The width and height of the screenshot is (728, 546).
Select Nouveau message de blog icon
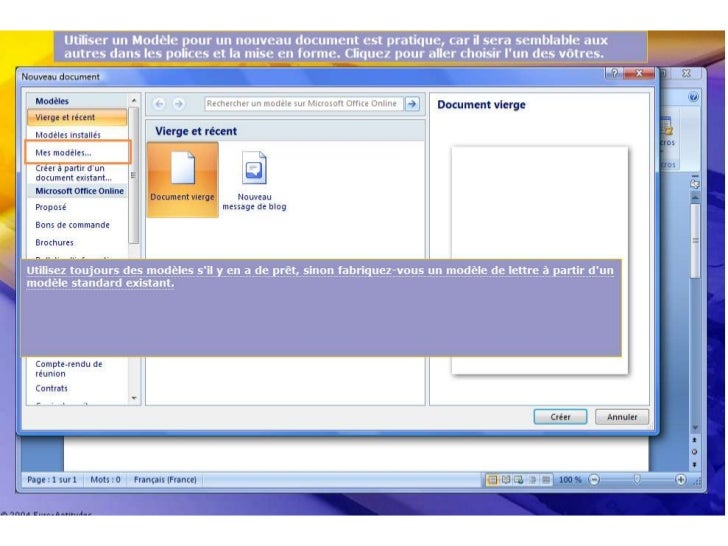(x=254, y=181)
